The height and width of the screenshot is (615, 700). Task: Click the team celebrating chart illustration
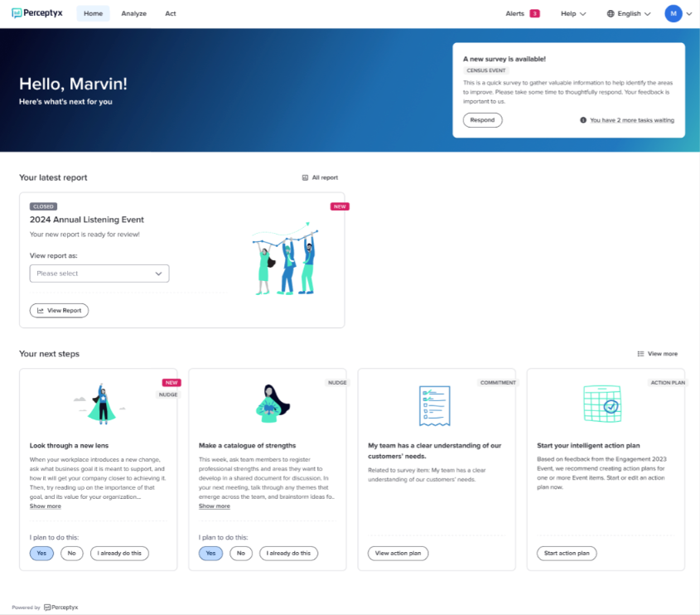[285, 258]
